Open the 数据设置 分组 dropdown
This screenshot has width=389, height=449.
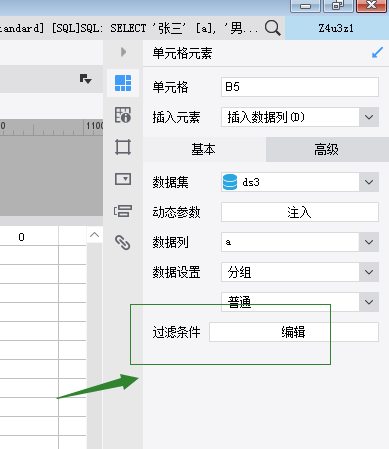(369, 272)
